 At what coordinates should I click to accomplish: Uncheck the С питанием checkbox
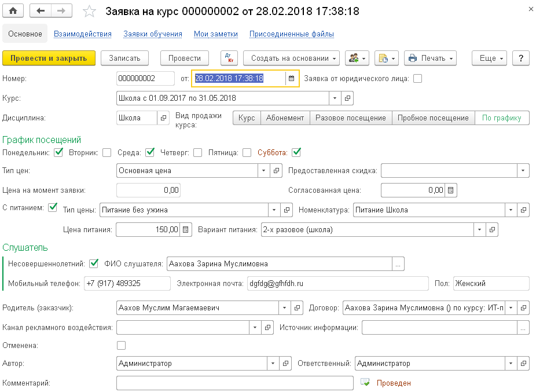pyautogui.click(x=53, y=207)
